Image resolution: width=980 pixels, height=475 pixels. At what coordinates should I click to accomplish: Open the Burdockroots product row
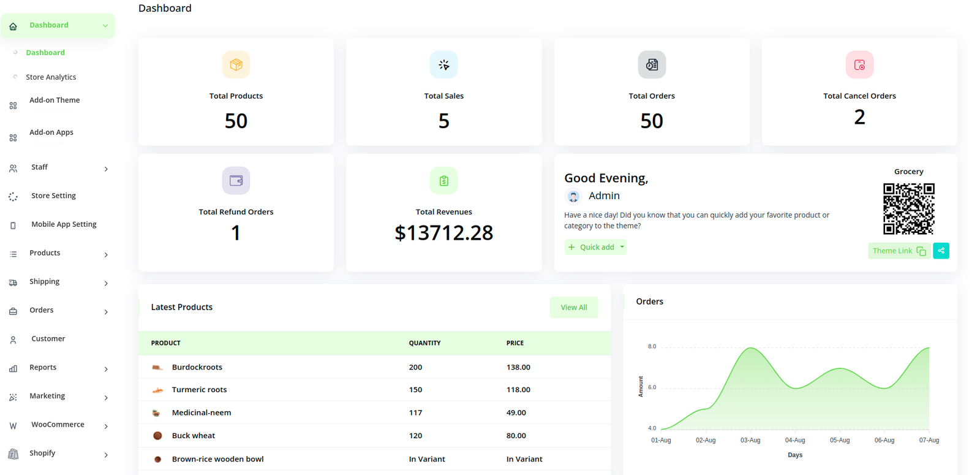[197, 367]
